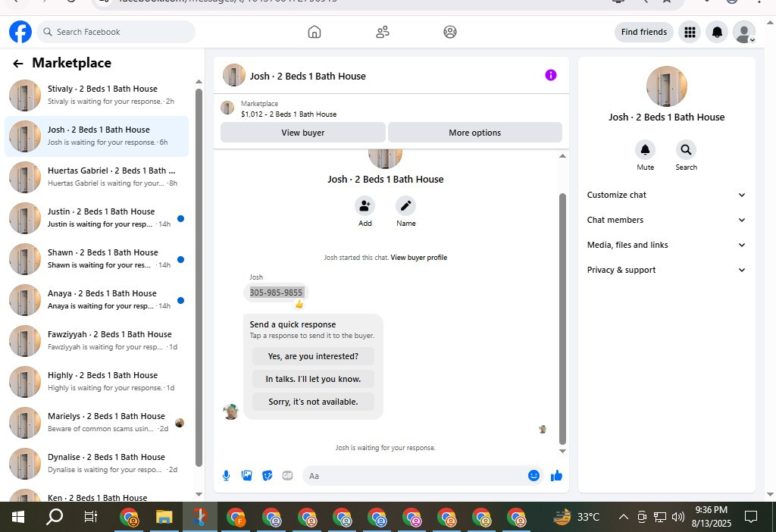Viewport: 776px width, 532px height.
Task: Expand Media, files and links section
Action: [x=666, y=245]
